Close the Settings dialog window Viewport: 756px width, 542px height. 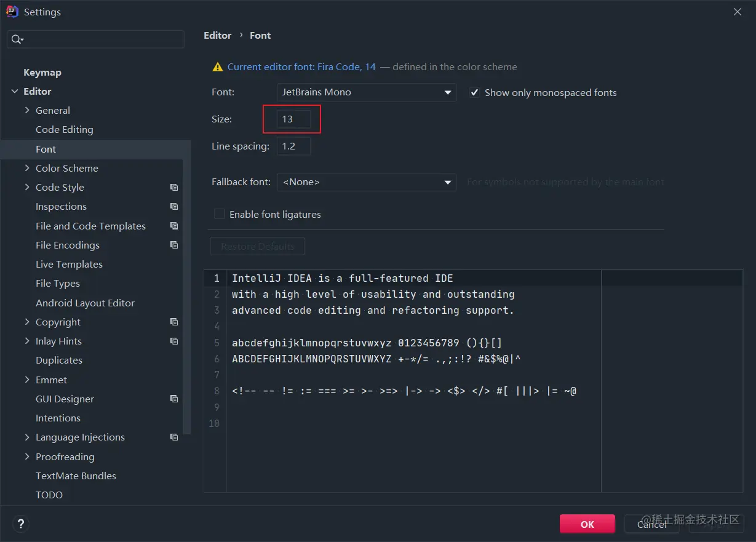(x=738, y=12)
